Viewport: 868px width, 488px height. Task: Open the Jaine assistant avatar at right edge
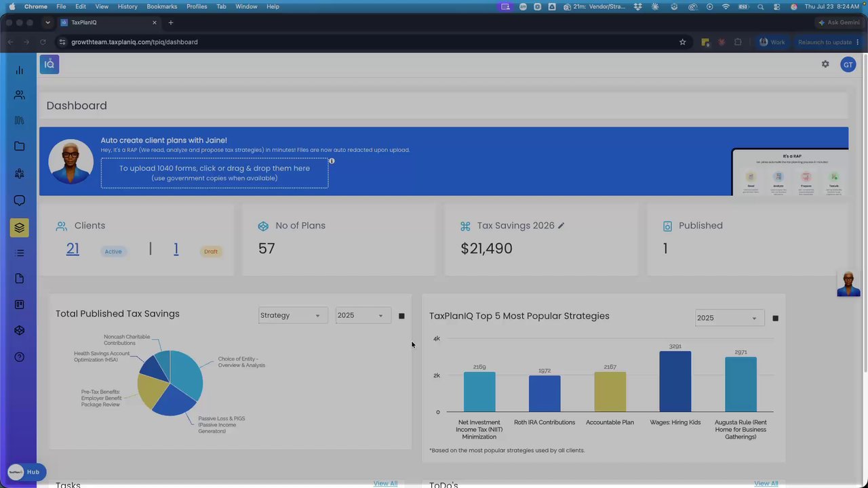click(x=848, y=284)
